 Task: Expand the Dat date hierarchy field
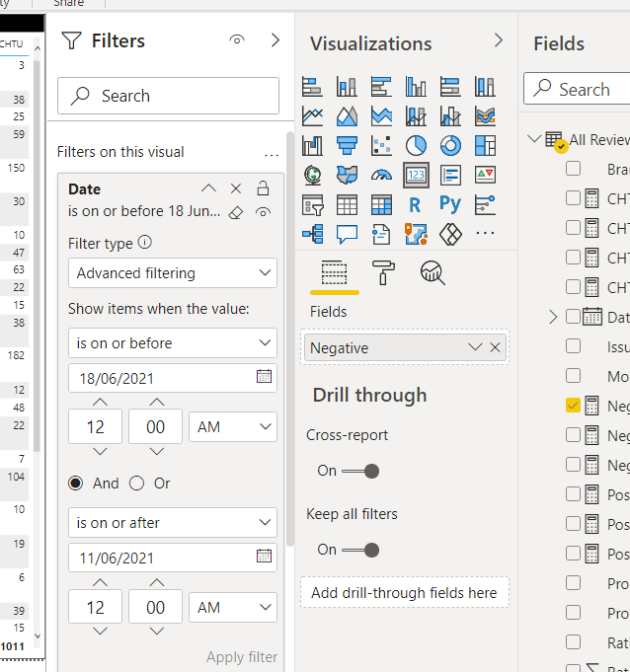click(x=553, y=317)
